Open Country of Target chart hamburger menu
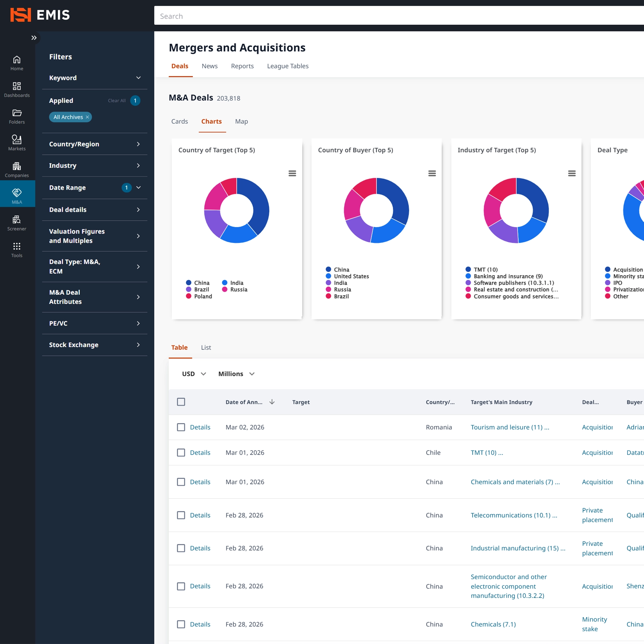This screenshot has height=644, width=644. click(292, 173)
